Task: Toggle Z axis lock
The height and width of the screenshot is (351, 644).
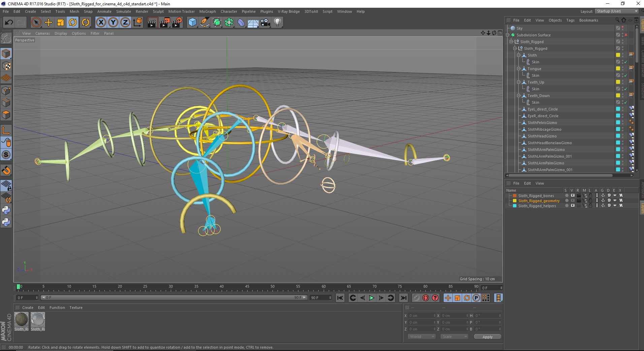Action: coord(125,23)
